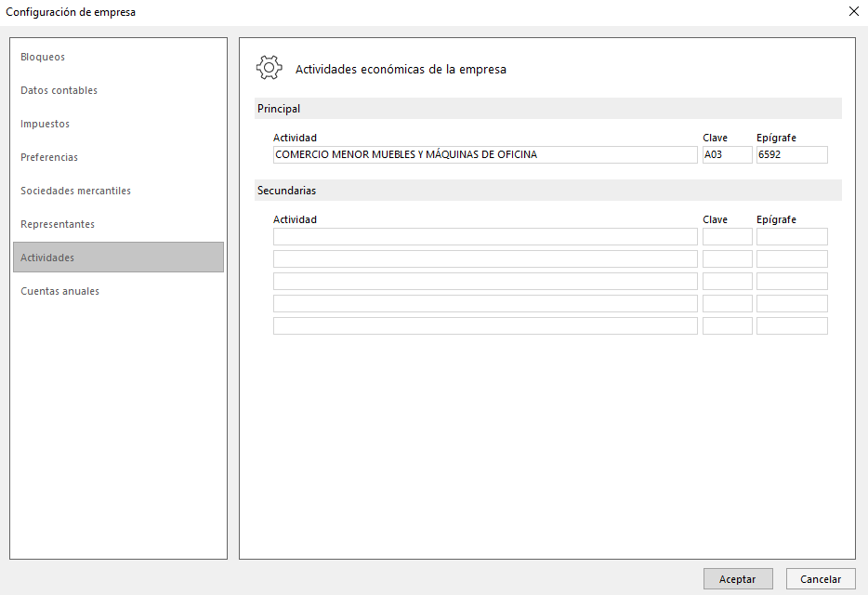The image size is (868, 595).
Task: Click the gear icon next to heading
Action: pyautogui.click(x=269, y=68)
